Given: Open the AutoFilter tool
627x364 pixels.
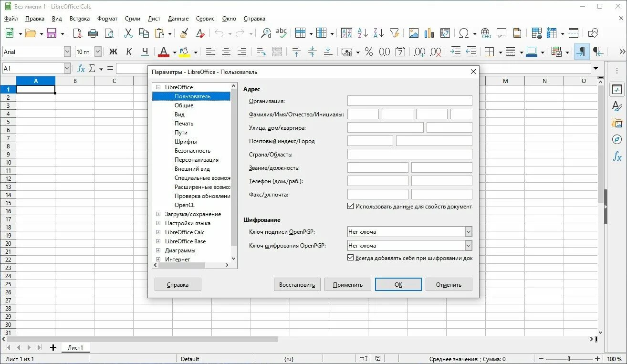Looking at the screenshot, I should [395, 33].
